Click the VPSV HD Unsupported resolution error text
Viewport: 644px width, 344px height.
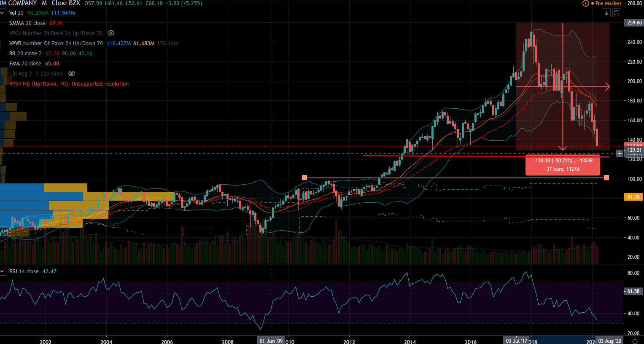point(69,83)
